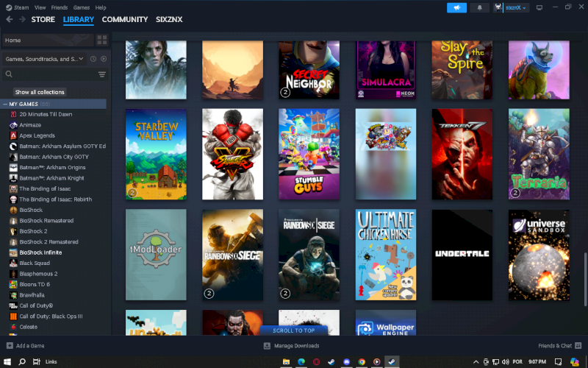Click the Add a Game plus icon
The width and height of the screenshot is (588, 368).
10,345
